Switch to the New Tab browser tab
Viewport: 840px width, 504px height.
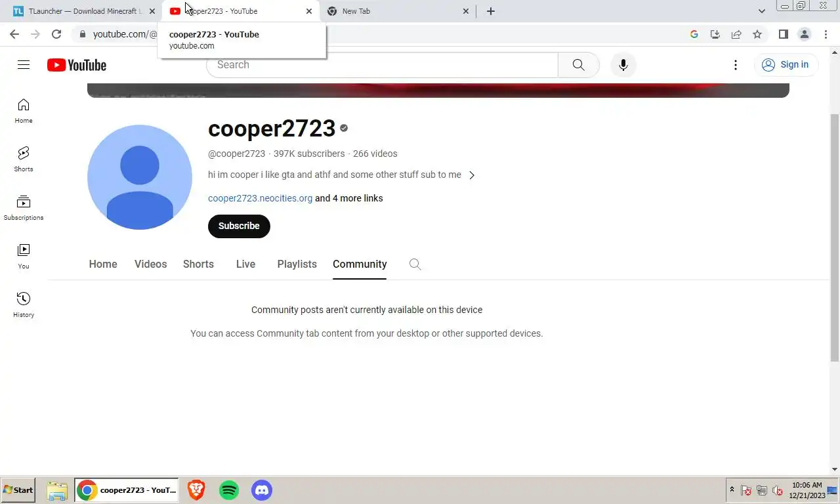pyautogui.click(x=398, y=11)
